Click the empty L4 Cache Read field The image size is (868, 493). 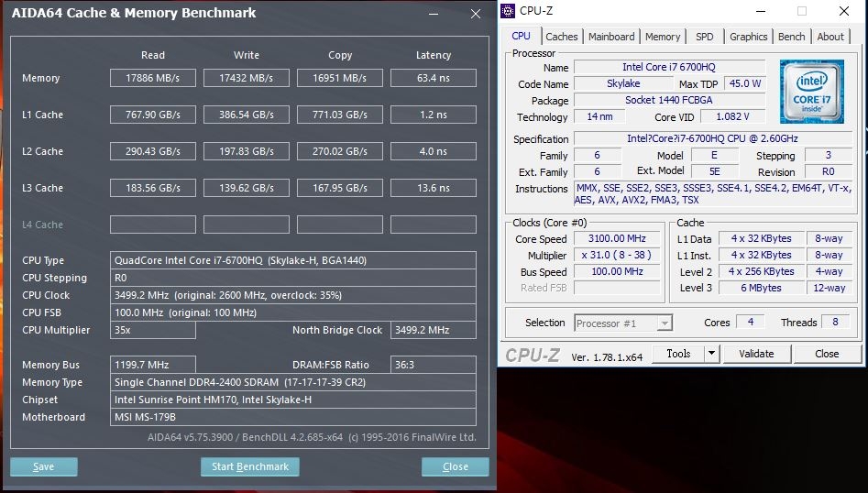[153, 225]
